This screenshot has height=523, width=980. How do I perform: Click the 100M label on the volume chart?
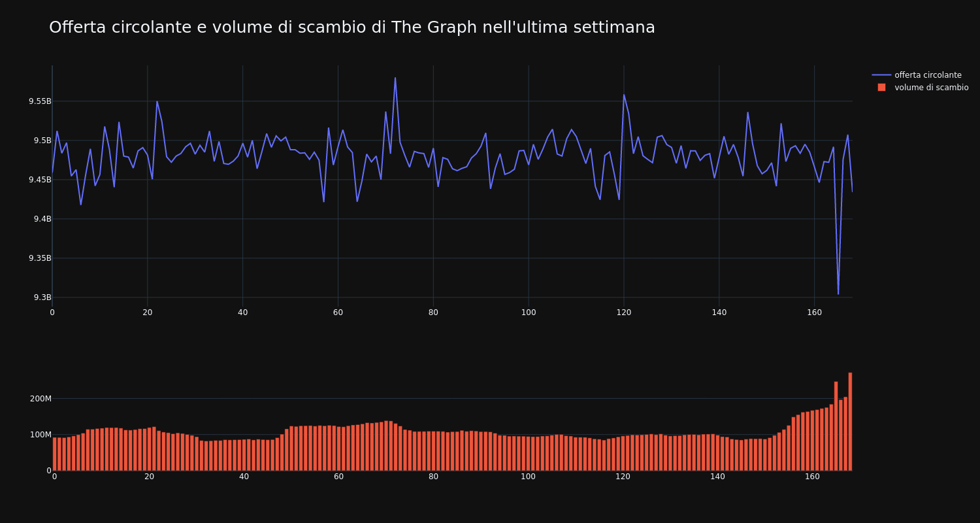point(41,435)
